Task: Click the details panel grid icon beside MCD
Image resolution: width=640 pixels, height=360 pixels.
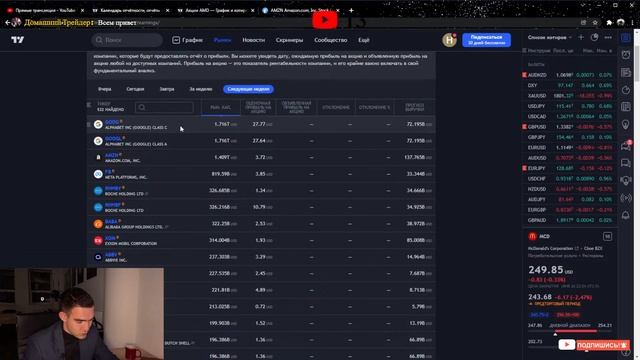Action: click(607, 236)
